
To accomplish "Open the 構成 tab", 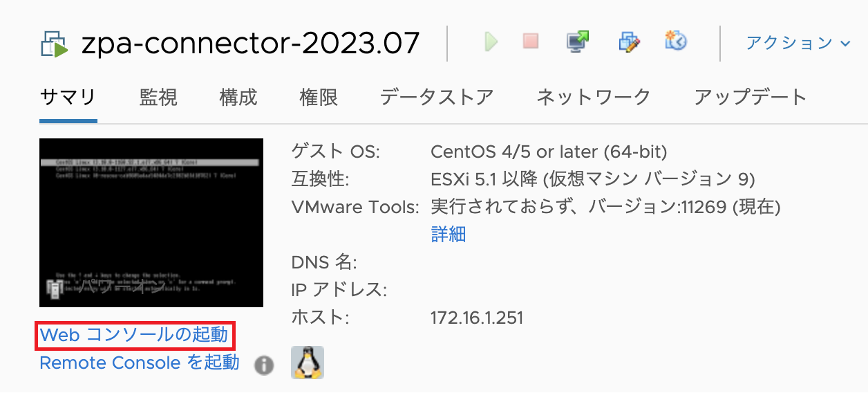I will coord(238,98).
